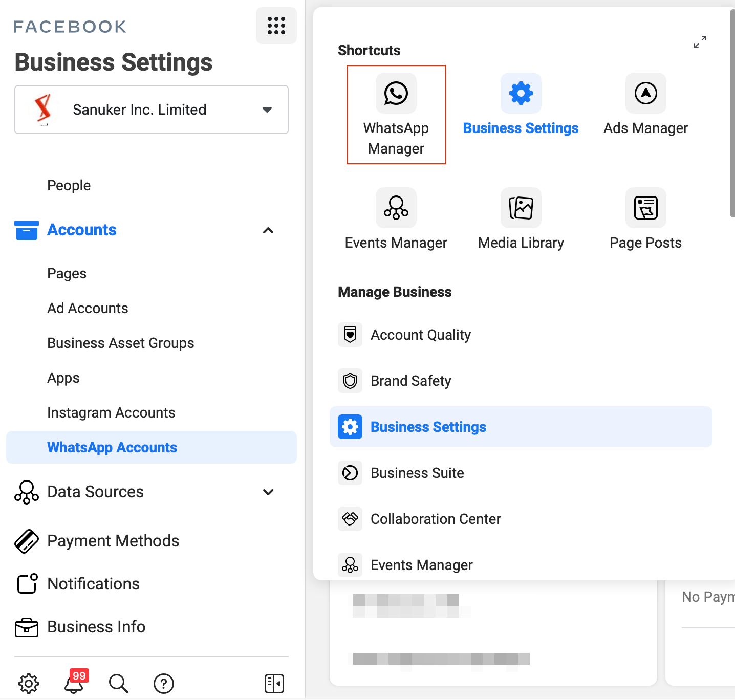
Task: Click Events Manager icon in Manage Business
Action: click(350, 565)
